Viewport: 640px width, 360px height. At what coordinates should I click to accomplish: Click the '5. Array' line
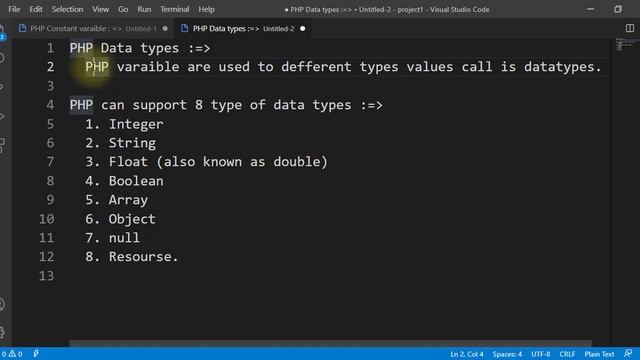click(116, 200)
